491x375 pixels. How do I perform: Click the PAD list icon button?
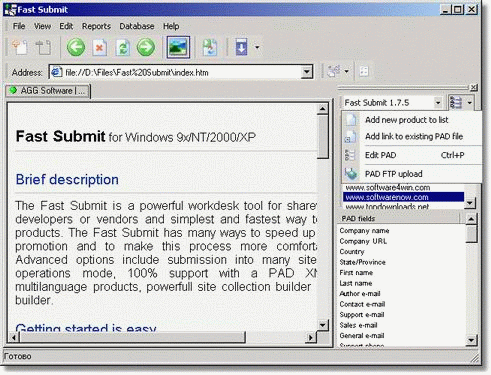(456, 103)
